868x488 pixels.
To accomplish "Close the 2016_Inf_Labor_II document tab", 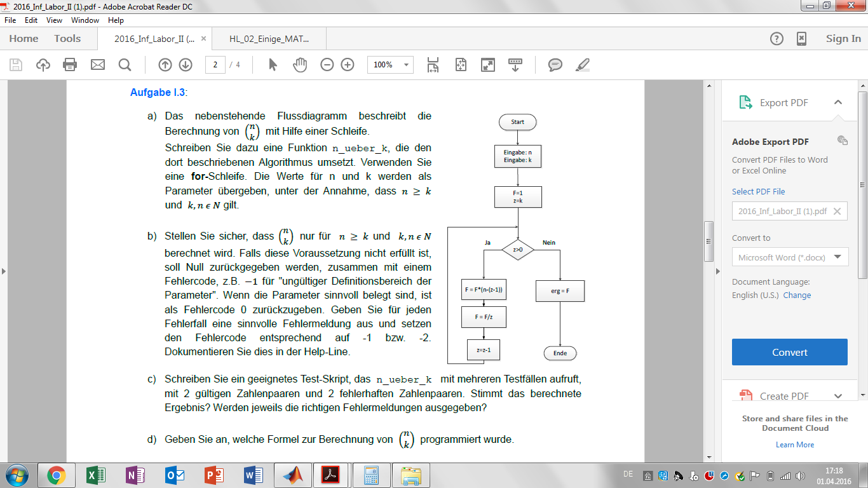I will tap(203, 39).
